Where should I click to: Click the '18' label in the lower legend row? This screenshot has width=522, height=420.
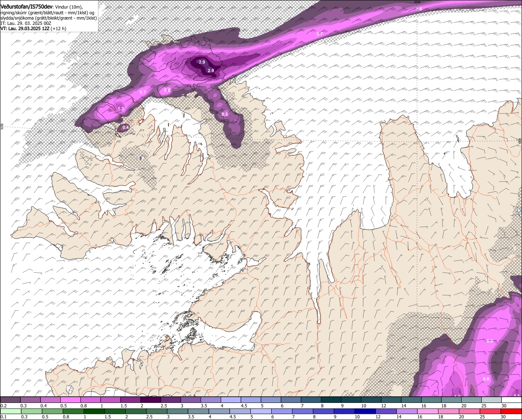click(440, 417)
